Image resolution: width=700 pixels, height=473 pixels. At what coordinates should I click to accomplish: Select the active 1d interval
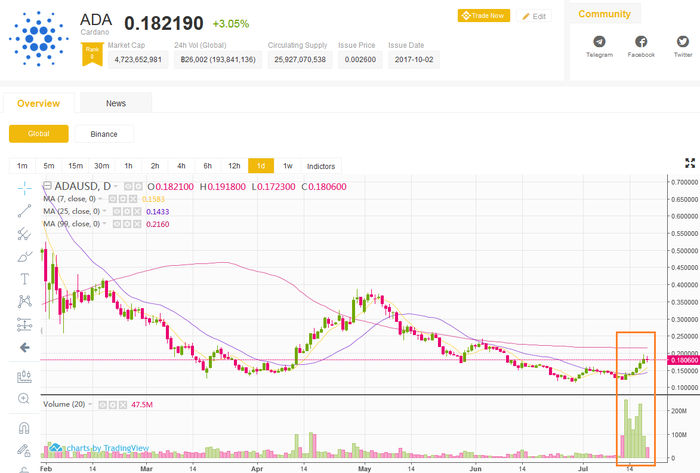[261, 166]
